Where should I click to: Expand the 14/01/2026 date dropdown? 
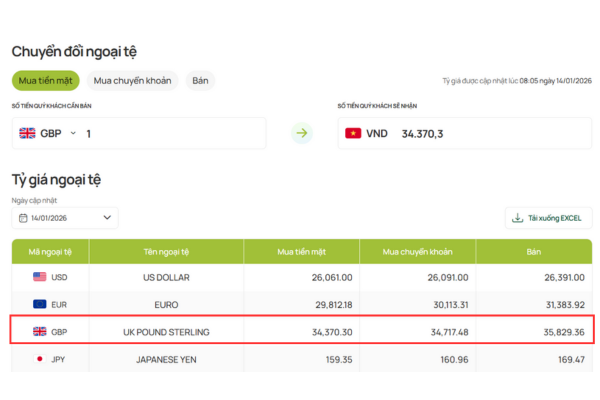(x=107, y=217)
